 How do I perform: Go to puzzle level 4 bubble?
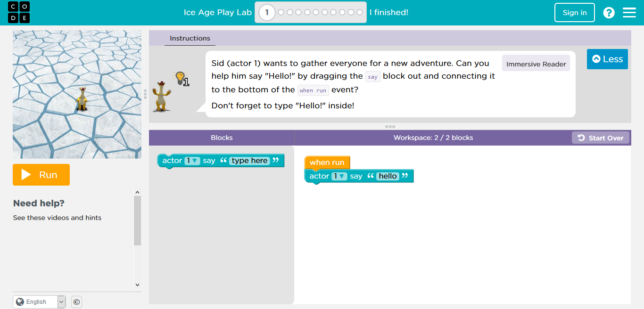298,12
